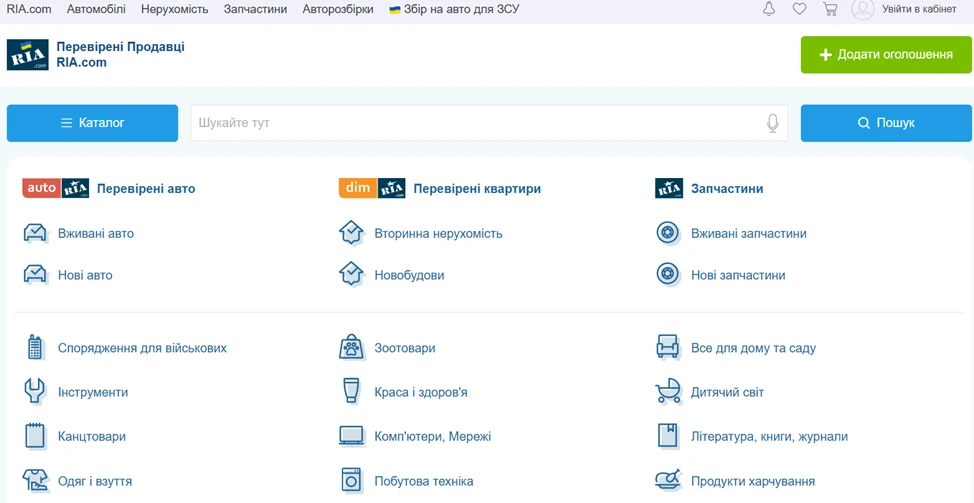Expand the Каталог menu

(x=92, y=123)
